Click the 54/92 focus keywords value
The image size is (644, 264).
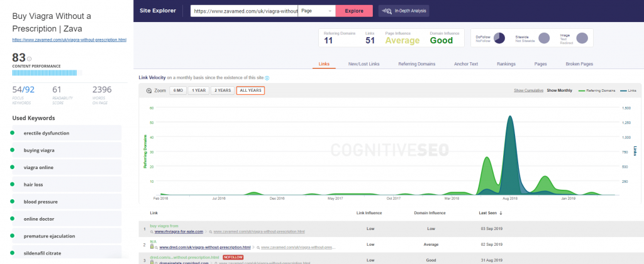pos(23,89)
